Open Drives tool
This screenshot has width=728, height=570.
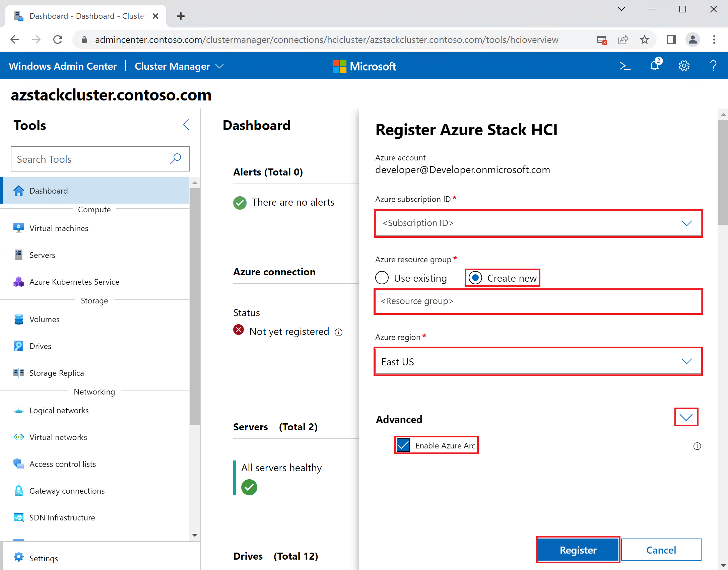pyautogui.click(x=94, y=346)
